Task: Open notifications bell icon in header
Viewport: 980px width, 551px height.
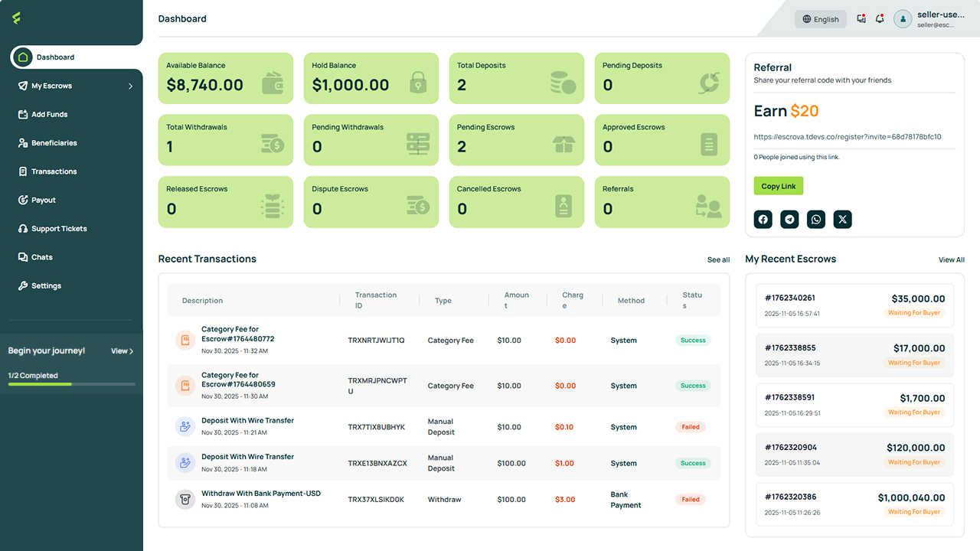Action: point(880,18)
